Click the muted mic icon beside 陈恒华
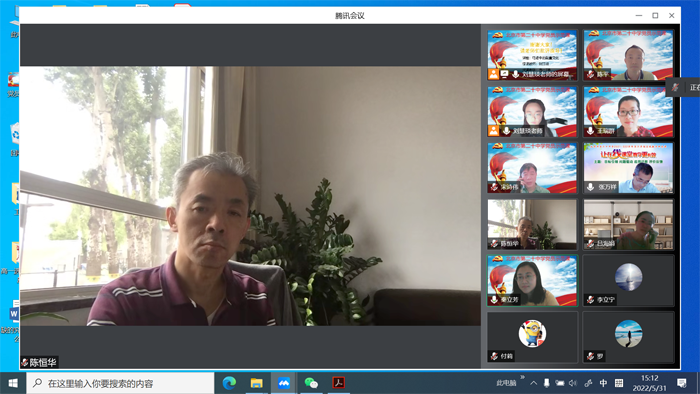Viewport: 700px width, 394px height. pyautogui.click(x=25, y=362)
